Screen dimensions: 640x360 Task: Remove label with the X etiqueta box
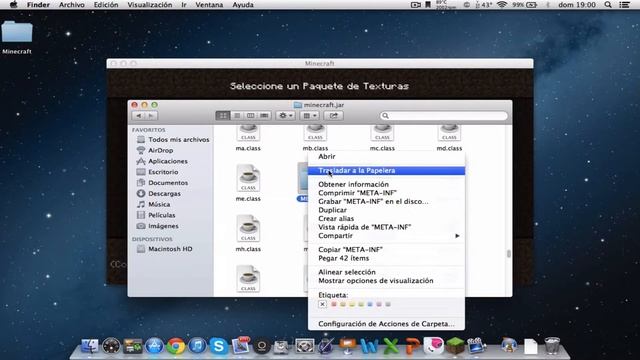coord(322,304)
